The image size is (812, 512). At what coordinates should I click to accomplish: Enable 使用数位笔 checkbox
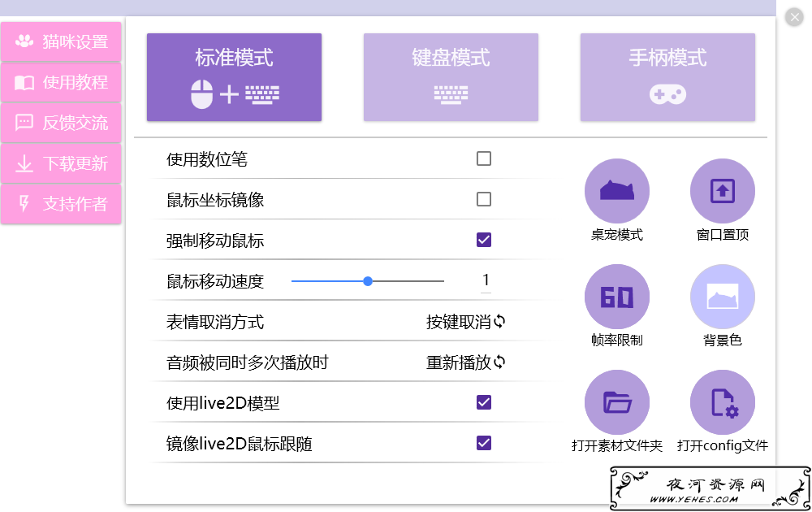[x=484, y=158]
